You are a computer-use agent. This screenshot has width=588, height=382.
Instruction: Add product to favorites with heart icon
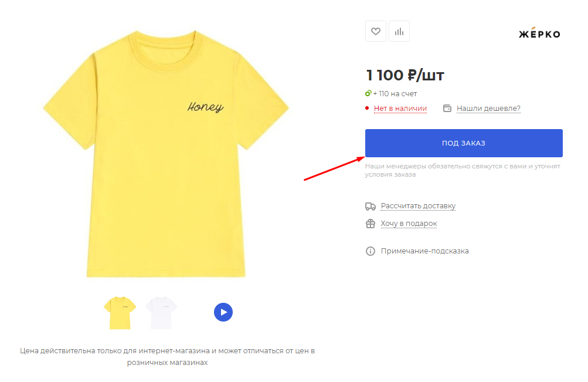point(375,32)
